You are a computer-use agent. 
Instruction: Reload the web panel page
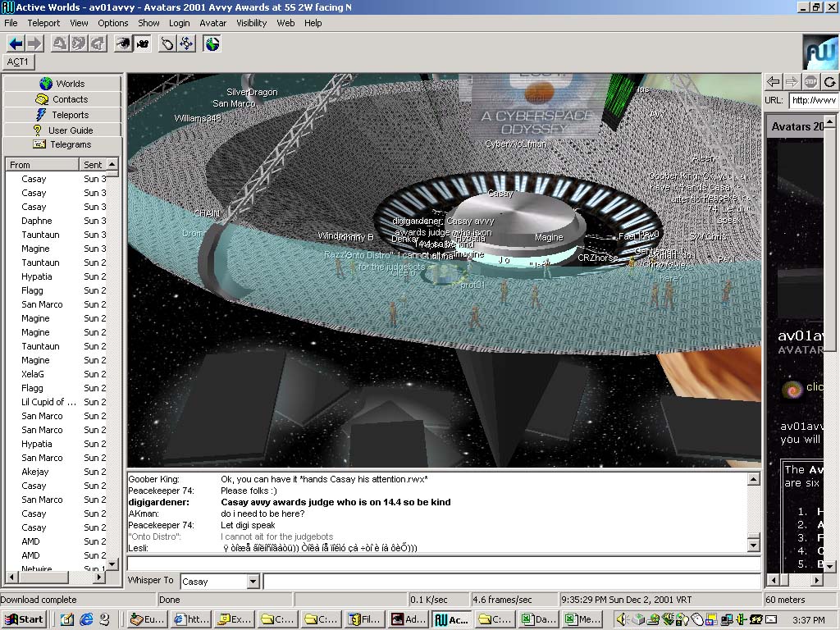(829, 81)
